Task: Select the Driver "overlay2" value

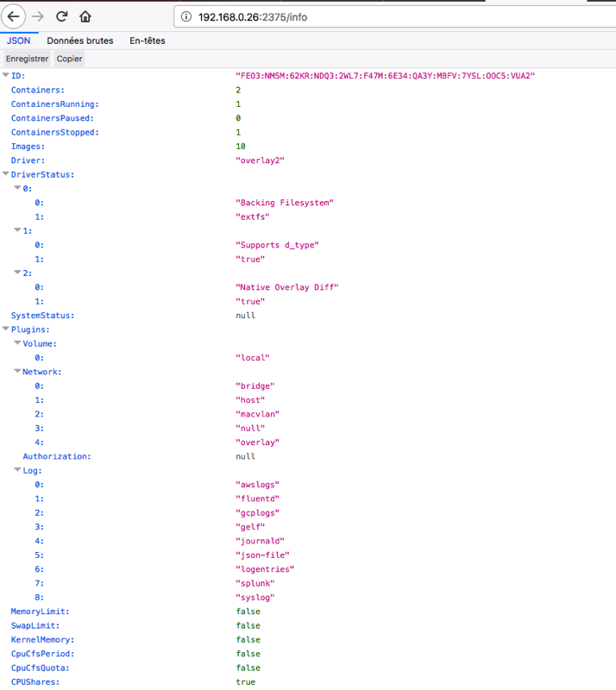Action: click(260, 160)
